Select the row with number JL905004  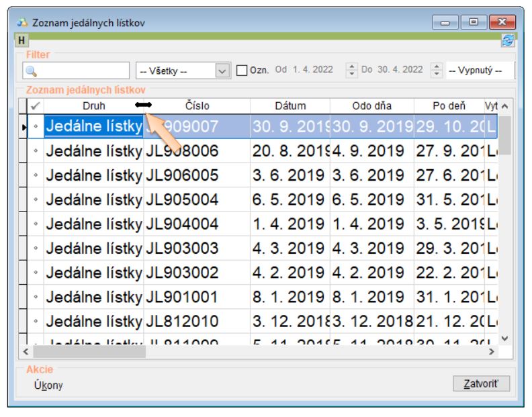click(x=182, y=200)
